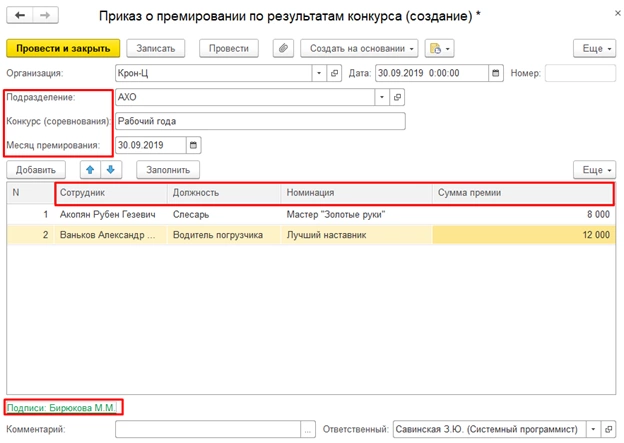Click the Провести button
624x443 pixels.
[229, 49]
